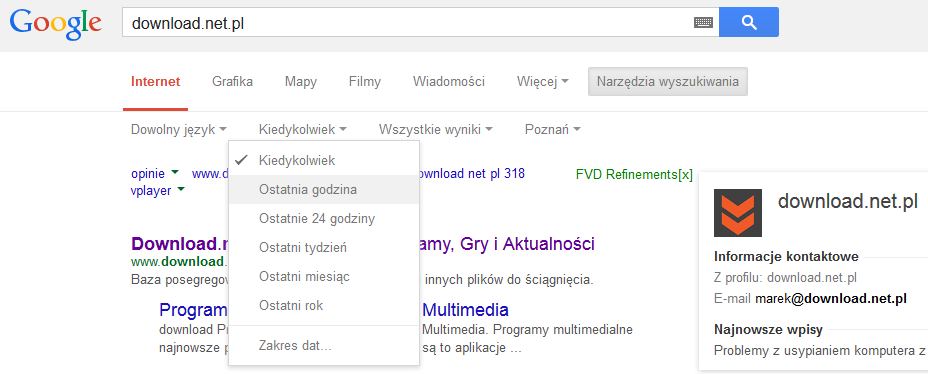928x374 pixels.
Task: Select the Internet tab
Action: coord(156,82)
